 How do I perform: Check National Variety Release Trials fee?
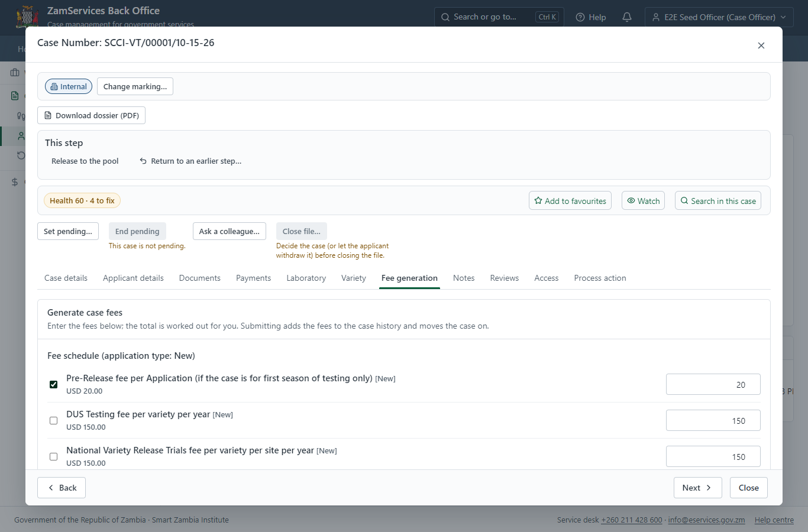[x=54, y=456]
